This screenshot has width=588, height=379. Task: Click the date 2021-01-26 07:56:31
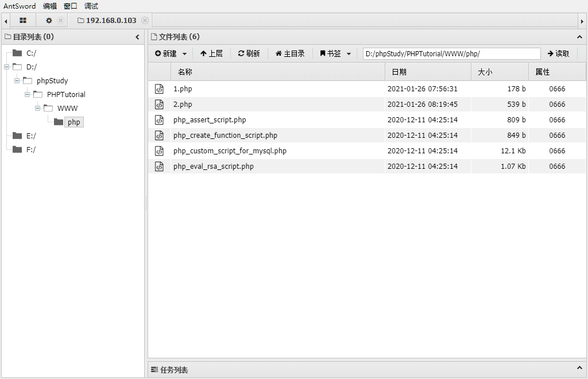click(x=422, y=89)
